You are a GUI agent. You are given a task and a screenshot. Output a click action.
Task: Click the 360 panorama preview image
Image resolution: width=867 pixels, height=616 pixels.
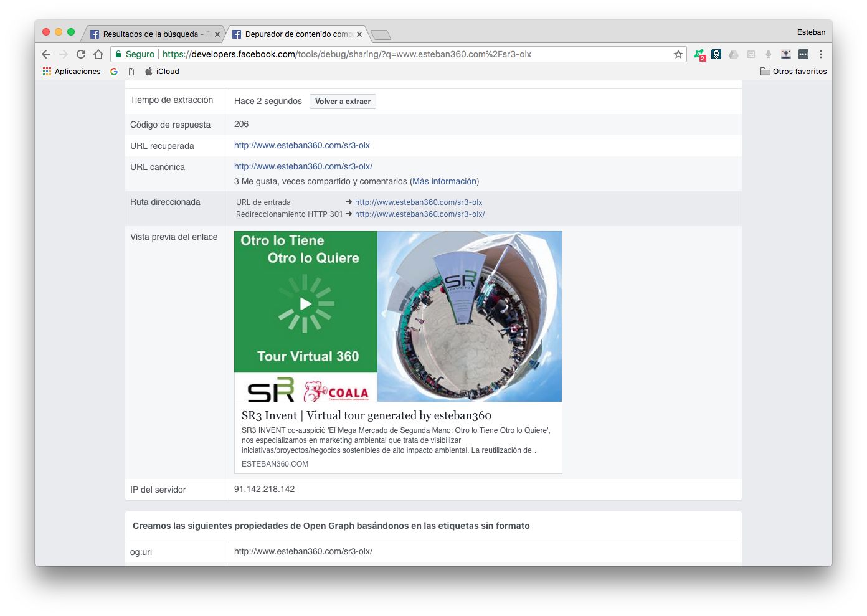tap(470, 316)
